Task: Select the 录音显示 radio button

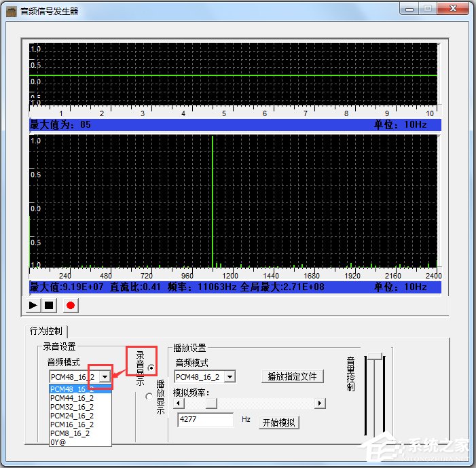Action: pos(151,367)
